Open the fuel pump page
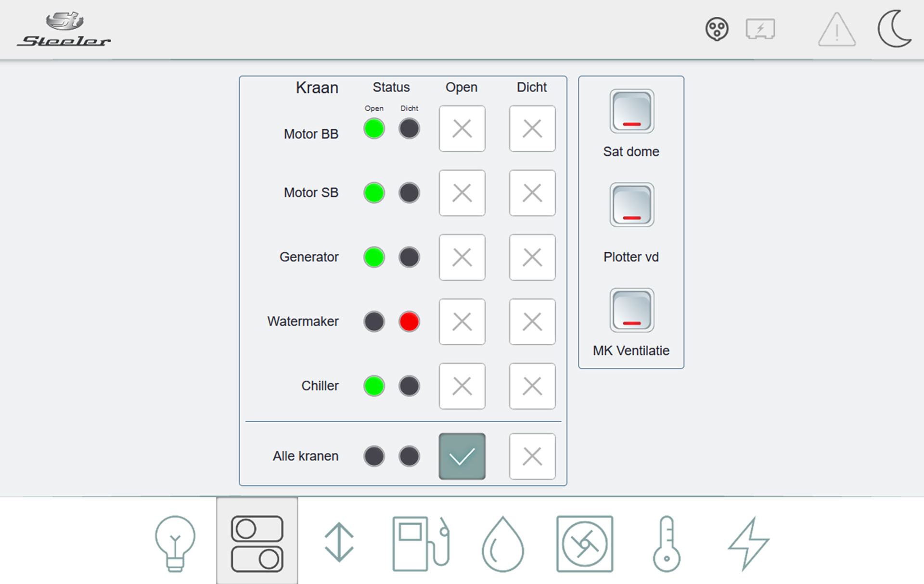The width and height of the screenshot is (924, 584). (x=421, y=543)
